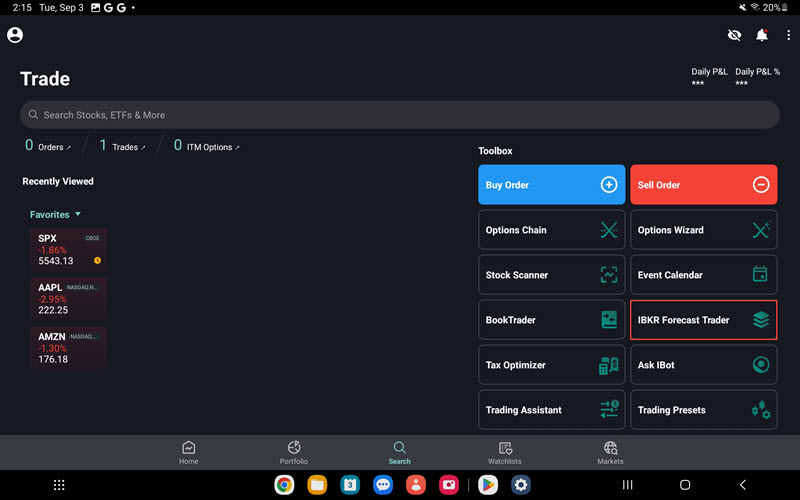The width and height of the screenshot is (800, 500).
Task: Open the AAPL quote card
Action: tap(68, 299)
